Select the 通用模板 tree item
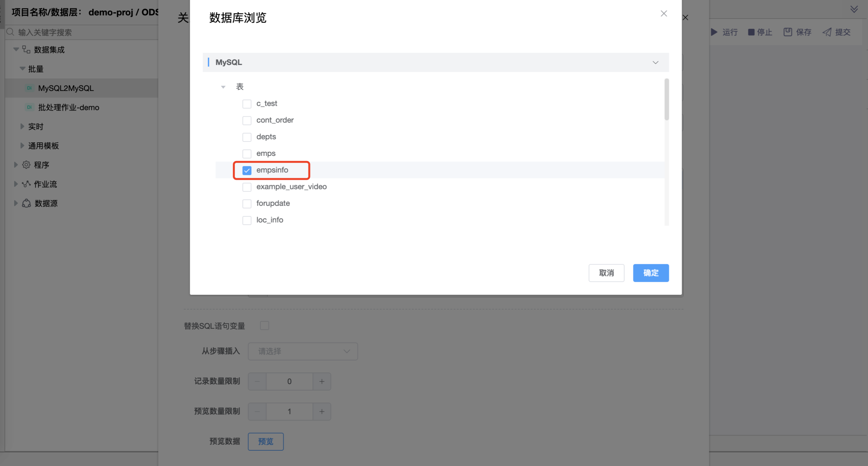The image size is (868, 466). tap(43, 146)
